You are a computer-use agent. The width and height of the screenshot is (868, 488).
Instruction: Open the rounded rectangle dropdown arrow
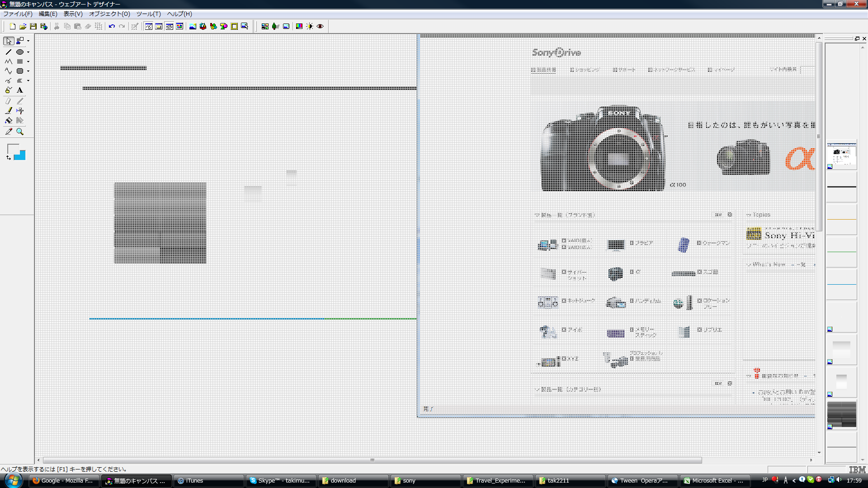28,71
